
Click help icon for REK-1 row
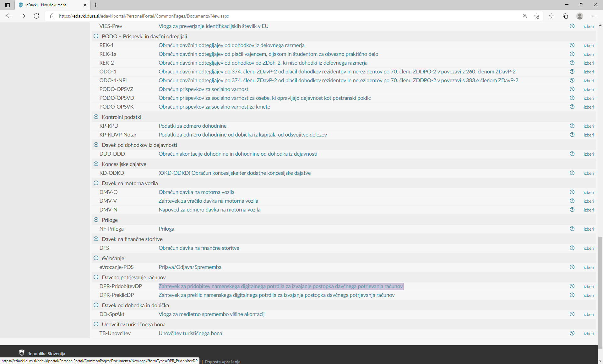click(572, 45)
